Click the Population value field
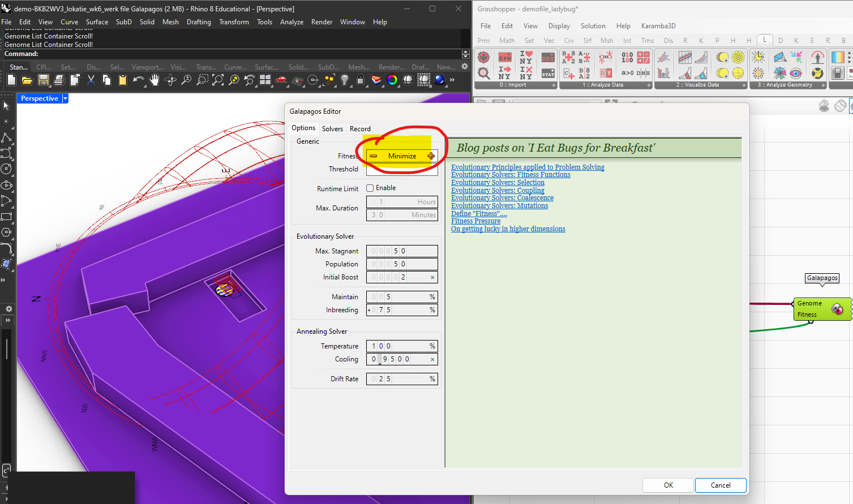 [402, 264]
